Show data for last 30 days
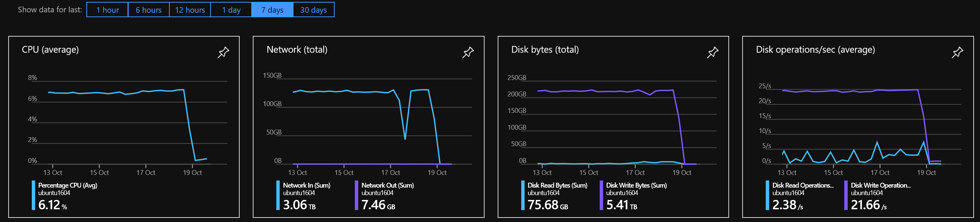 [x=313, y=10]
